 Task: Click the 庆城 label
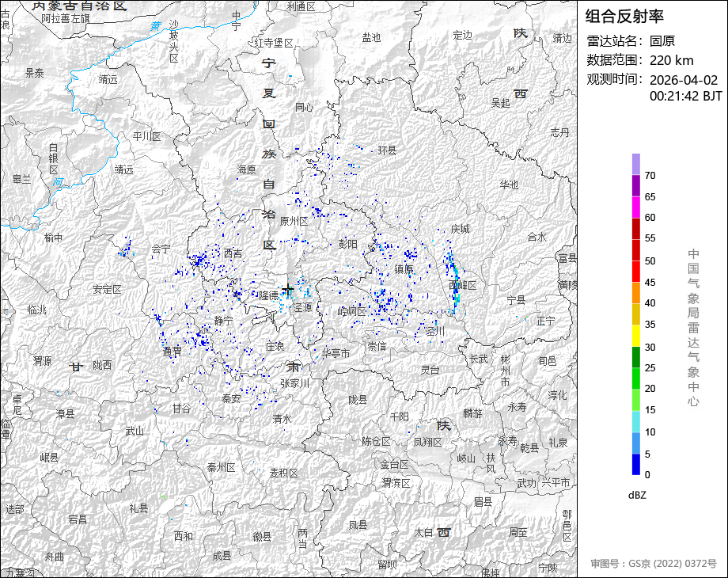point(460,229)
